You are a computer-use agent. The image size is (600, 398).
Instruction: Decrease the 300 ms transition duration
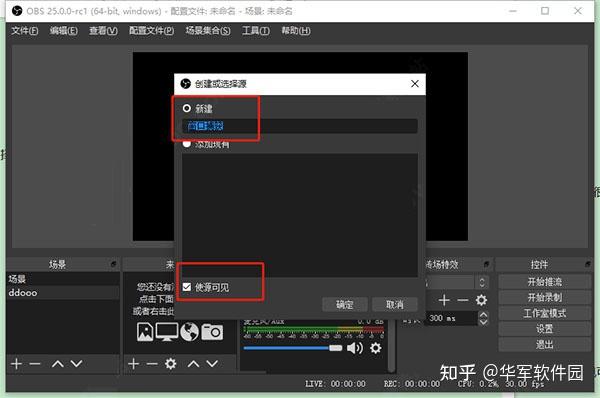tap(483, 322)
